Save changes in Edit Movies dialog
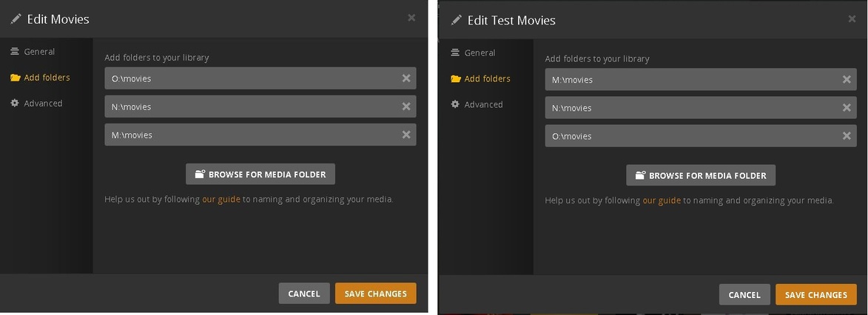The width and height of the screenshot is (868, 315). coord(375,294)
